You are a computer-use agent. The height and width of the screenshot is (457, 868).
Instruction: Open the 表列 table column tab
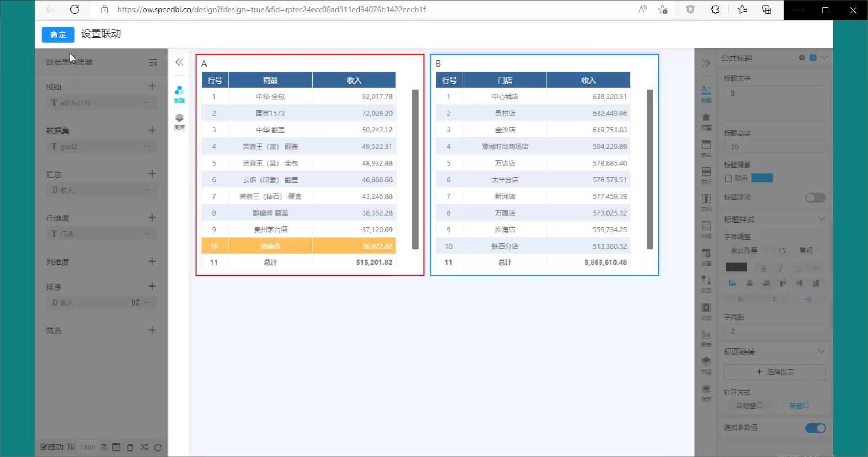(706, 203)
